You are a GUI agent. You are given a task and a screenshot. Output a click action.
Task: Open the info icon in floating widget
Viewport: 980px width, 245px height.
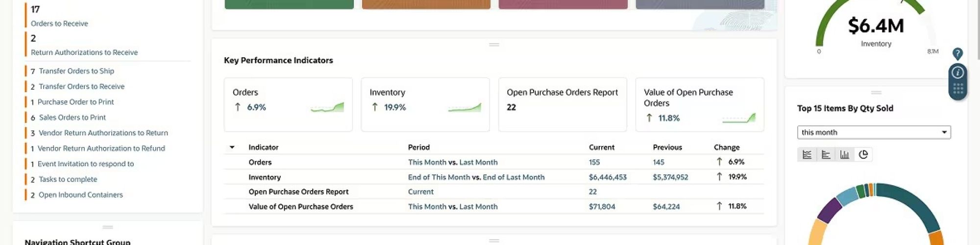(x=957, y=73)
